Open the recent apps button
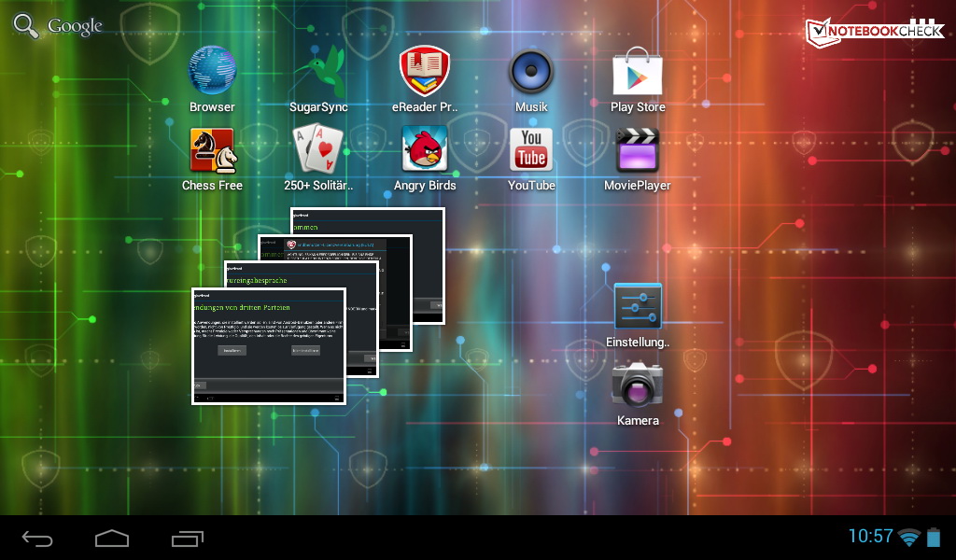The width and height of the screenshot is (956, 560). pos(187,538)
